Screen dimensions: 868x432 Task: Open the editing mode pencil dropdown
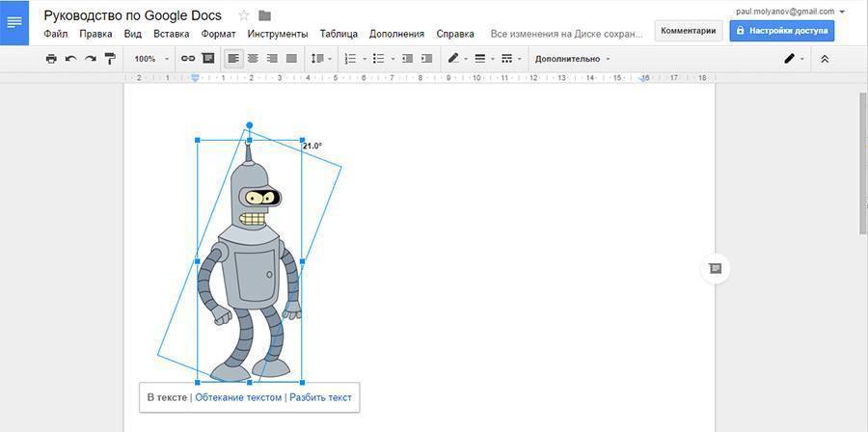click(x=794, y=59)
